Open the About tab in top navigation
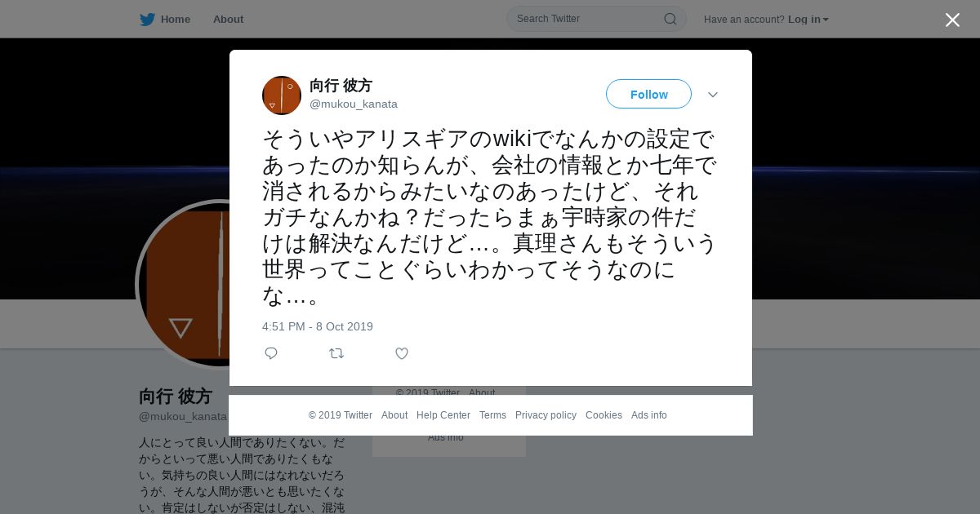The width and height of the screenshot is (980, 514). click(x=228, y=20)
